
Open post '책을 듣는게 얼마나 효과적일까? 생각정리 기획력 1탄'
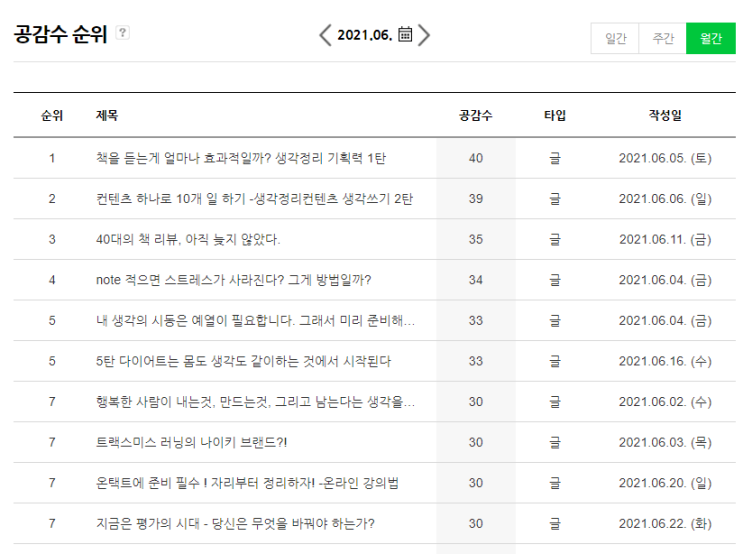tap(241, 158)
